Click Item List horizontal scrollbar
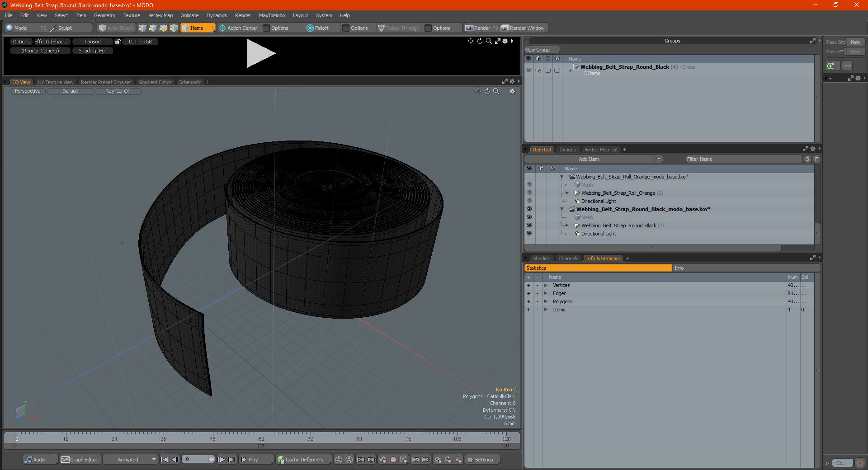 point(653,248)
